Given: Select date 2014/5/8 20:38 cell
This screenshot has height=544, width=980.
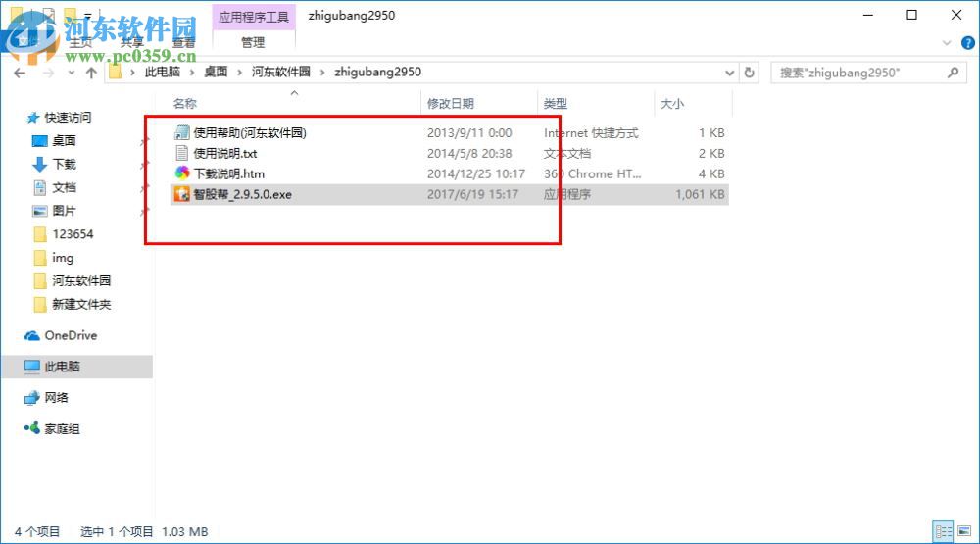Looking at the screenshot, I should tap(469, 153).
